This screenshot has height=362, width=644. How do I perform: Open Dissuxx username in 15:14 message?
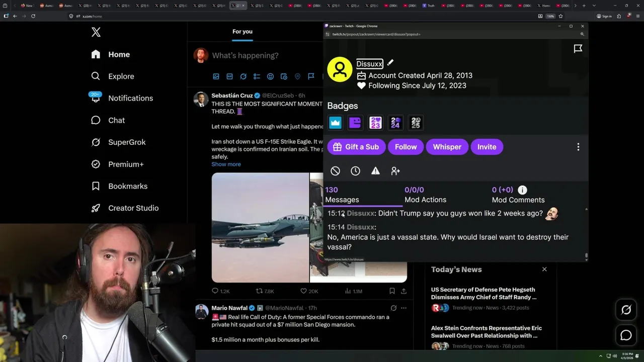click(360, 227)
